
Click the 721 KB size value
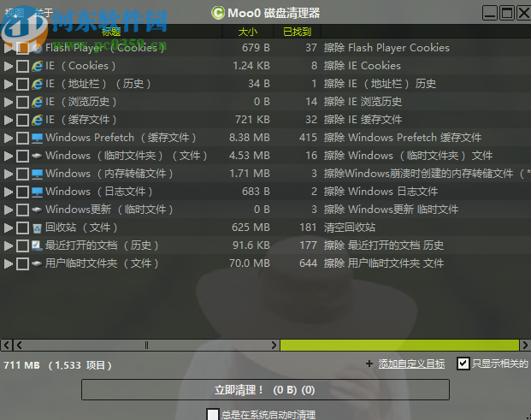pyautogui.click(x=252, y=120)
